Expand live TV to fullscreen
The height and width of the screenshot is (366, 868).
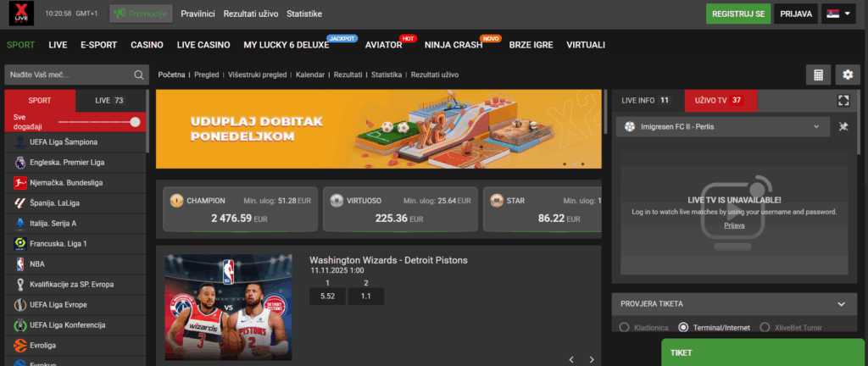click(843, 100)
